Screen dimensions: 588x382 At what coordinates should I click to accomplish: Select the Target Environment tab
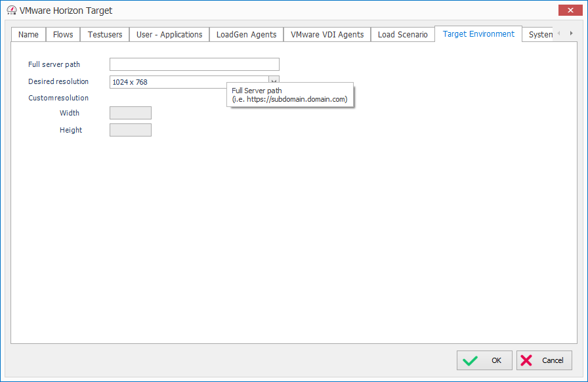(x=478, y=33)
